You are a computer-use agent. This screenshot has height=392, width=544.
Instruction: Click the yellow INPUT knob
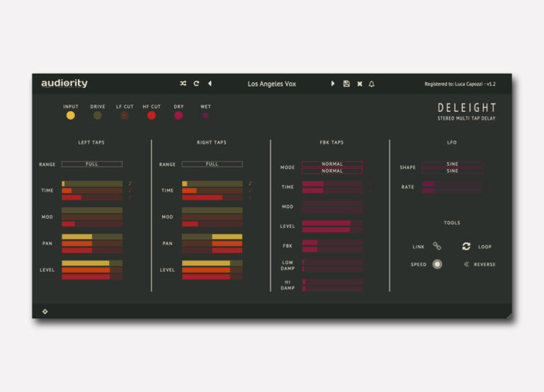[x=70, y=115]
